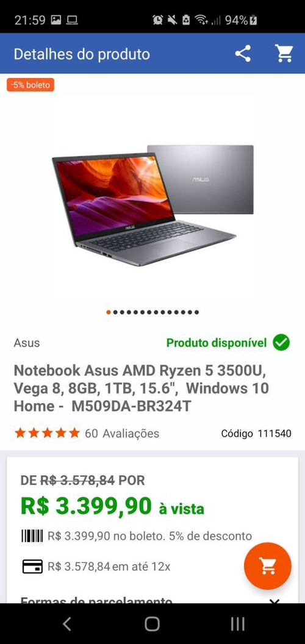Tap the Android home button
This screenshot has width=305, height=644.
[x=152, y=624]
